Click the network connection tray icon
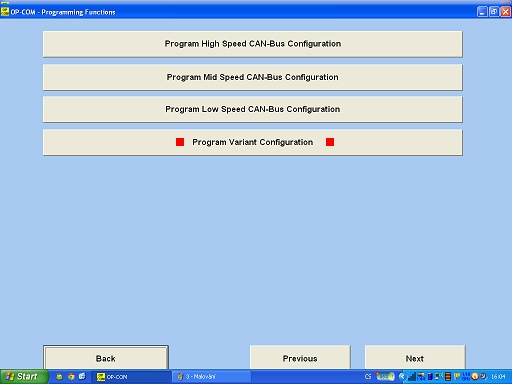 [438, 376]
